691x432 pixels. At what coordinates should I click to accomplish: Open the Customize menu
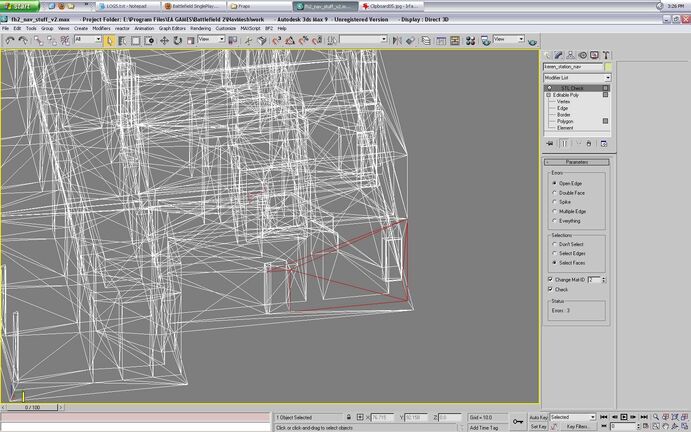pyautogui.click(x=226, y=28)
